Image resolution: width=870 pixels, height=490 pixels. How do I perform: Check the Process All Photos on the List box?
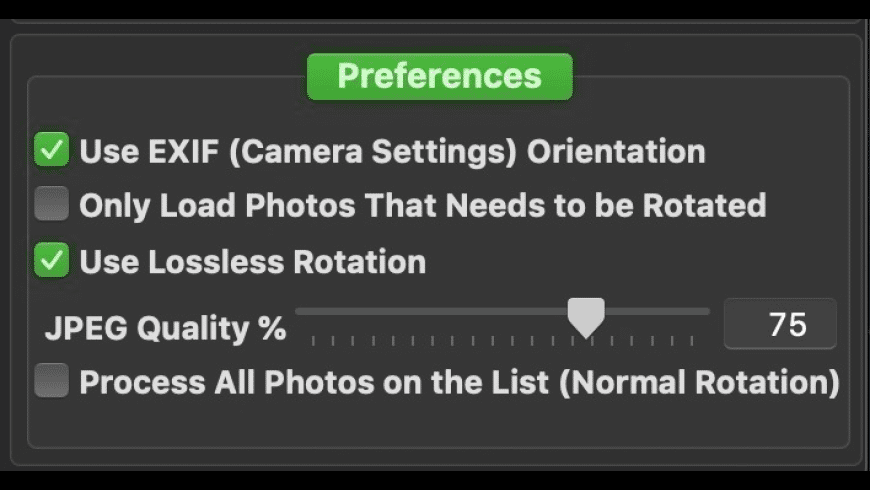pos(51,381)
